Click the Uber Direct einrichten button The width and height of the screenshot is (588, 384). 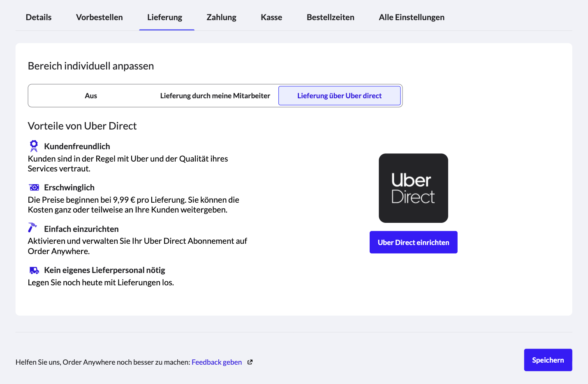[414, 242]
